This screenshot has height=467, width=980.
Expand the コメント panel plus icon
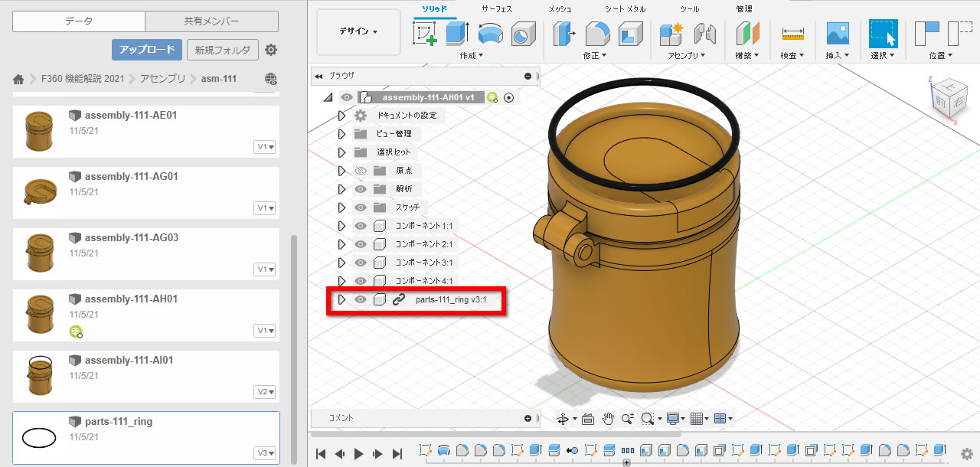[528, 418]
